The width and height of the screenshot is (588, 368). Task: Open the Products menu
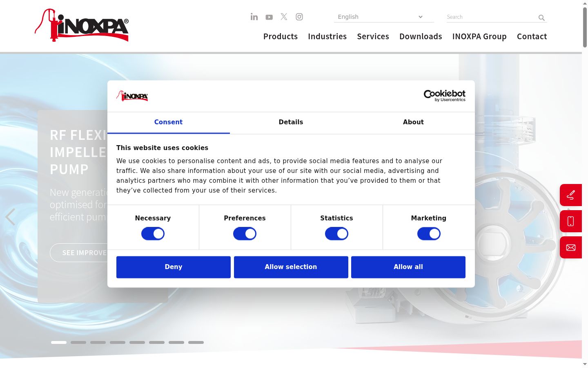281,36
